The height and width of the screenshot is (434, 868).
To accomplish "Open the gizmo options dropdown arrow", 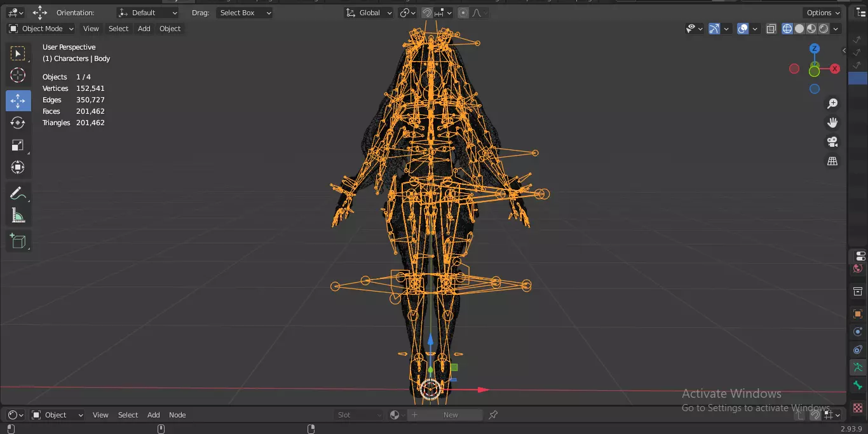I will click(726, 29).
